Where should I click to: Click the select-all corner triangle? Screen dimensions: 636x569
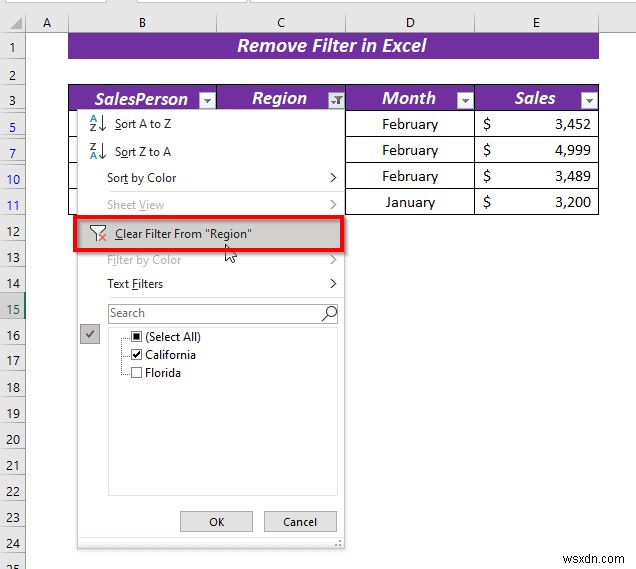click(16, 23)
